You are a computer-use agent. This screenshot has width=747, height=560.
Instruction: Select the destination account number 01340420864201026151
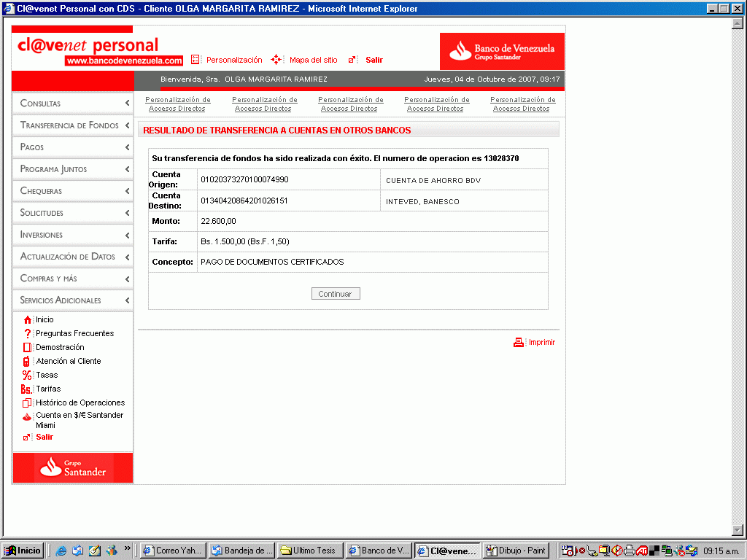click(x=244, y=201)
